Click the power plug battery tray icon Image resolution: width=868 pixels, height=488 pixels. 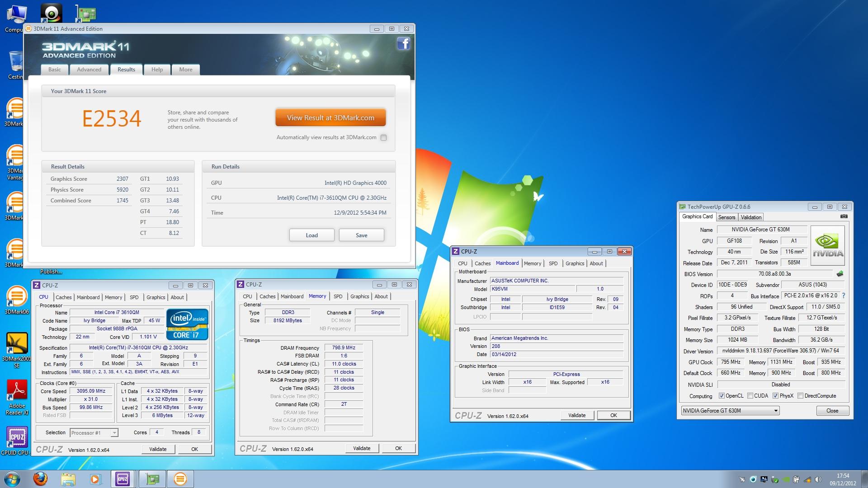(x=797, y=479)
